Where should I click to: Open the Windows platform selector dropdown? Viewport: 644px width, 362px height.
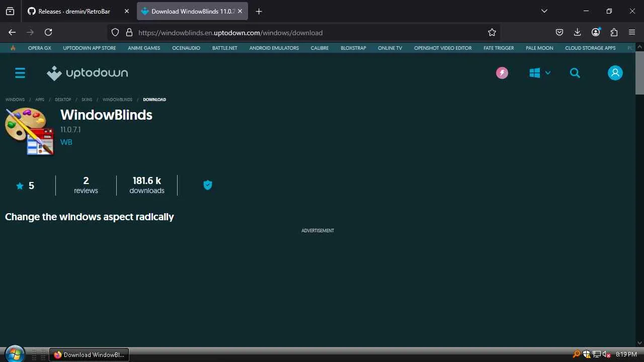coord(540,73)
